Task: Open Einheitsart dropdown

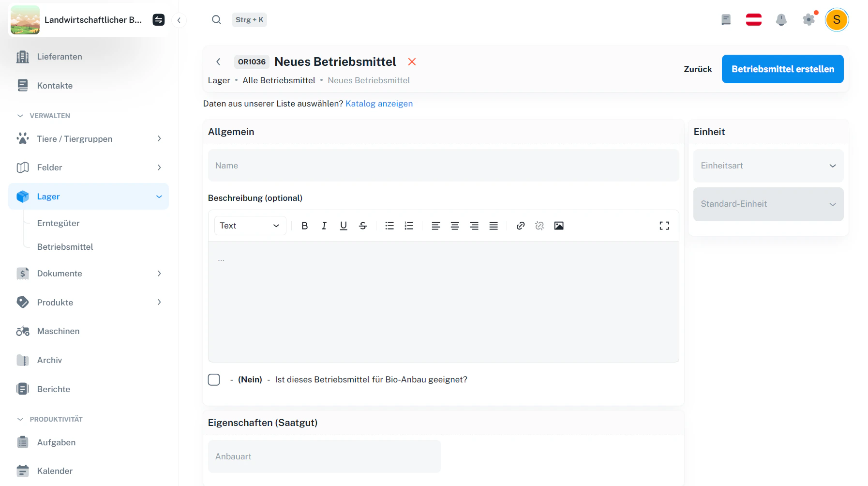Action: click(x=768, y=166)
